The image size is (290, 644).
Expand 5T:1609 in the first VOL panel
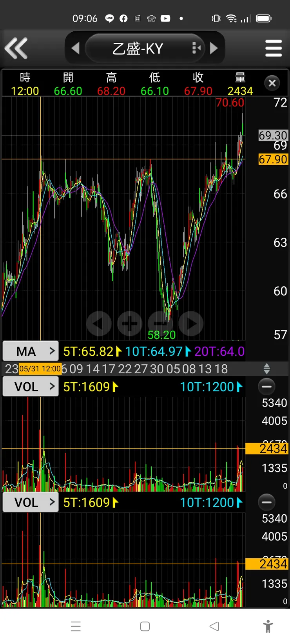(91, 387)
